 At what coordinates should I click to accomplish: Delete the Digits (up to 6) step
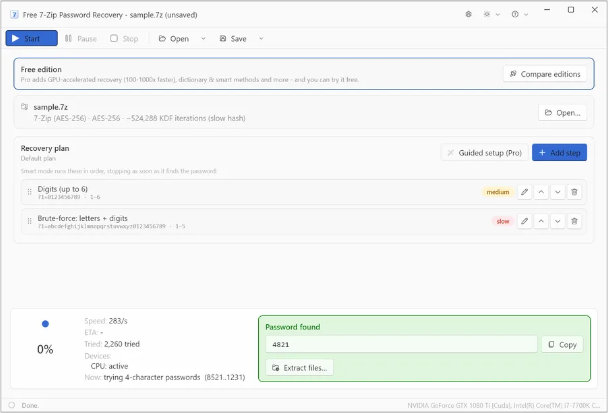574,192
